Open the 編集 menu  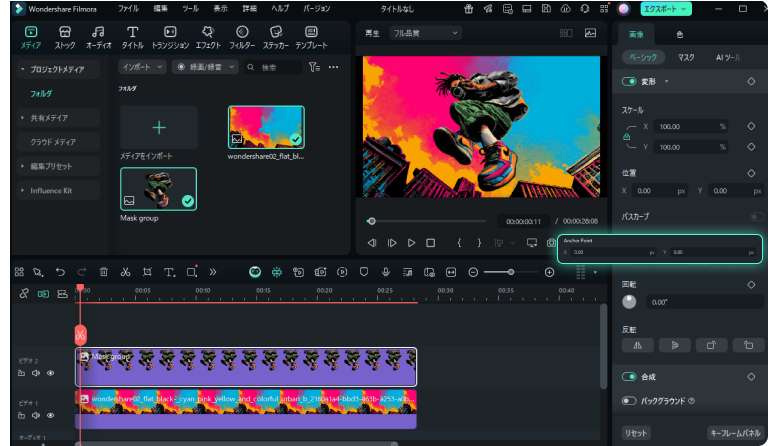click(x=160, y=8)
